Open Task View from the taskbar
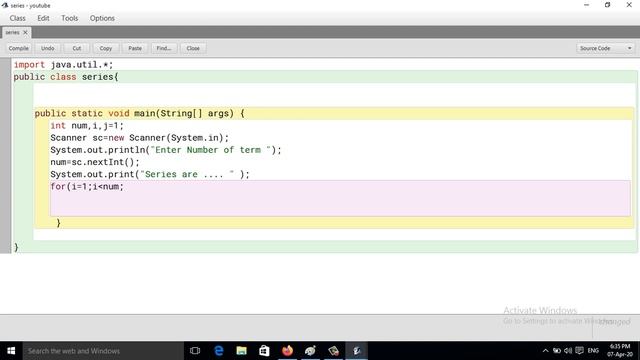 (195, 351)
